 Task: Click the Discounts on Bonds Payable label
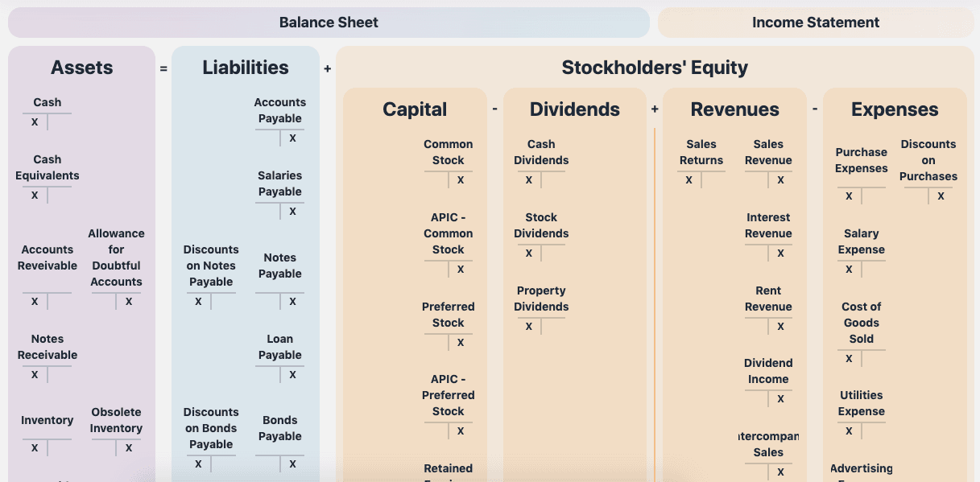pyautogui.click(x=211, y=428)
